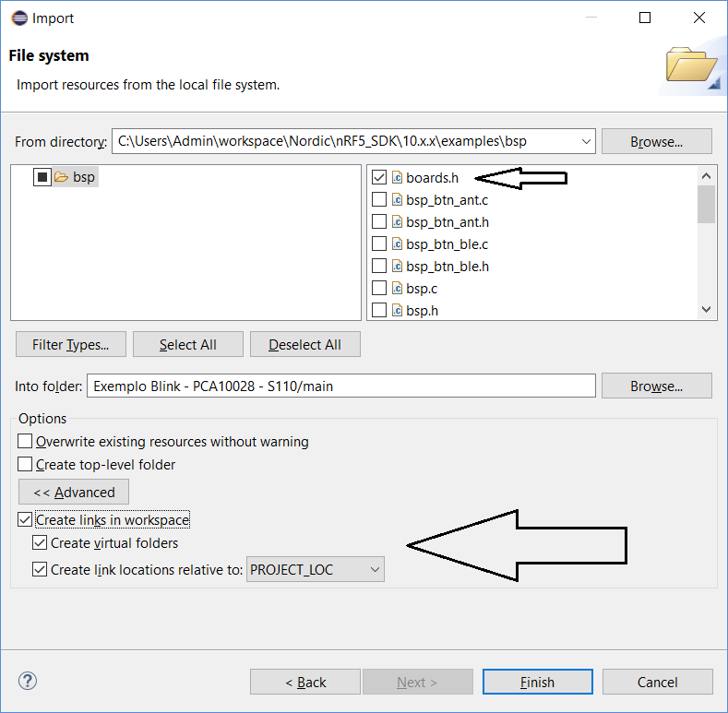Image resolution: width=728 pixels, height=713 pixels.
Task: Click the Filter Types button
Action: (x=70, y=344)
